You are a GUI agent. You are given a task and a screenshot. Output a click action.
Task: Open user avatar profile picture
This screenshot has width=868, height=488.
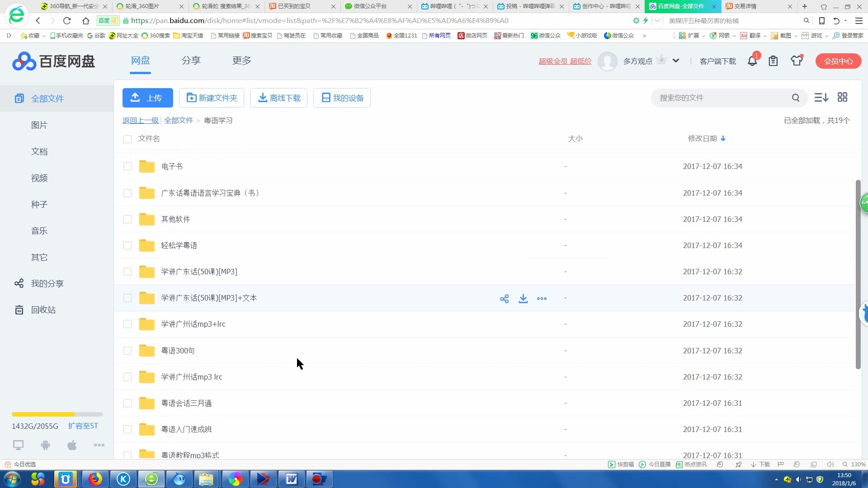click(x=607, y=61)
